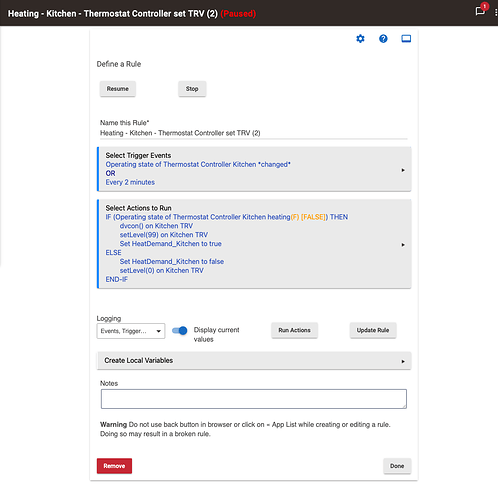The image size is (498, 499).
Task: Click the Done button
Action: point(397,466)
